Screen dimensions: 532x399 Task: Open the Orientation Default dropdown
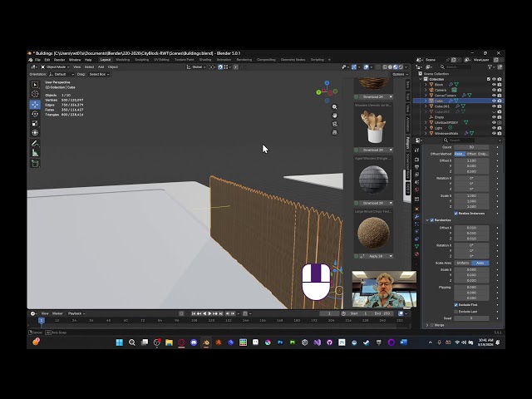61,74
